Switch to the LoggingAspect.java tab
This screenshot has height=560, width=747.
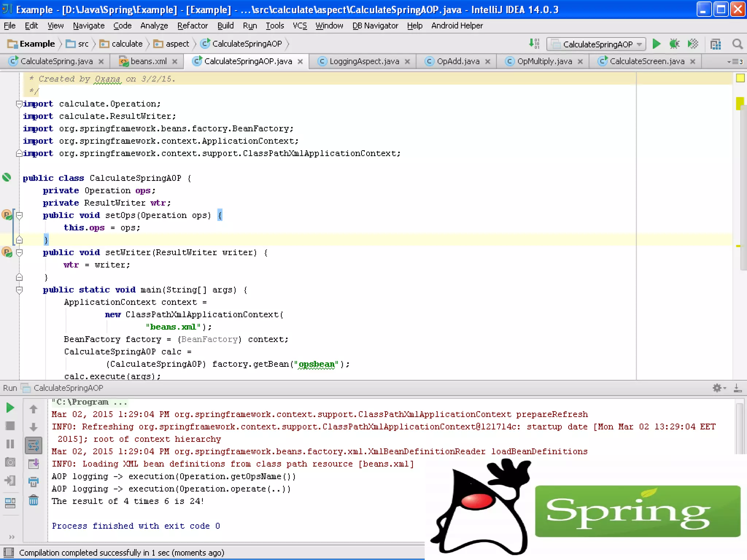point(364,61)
